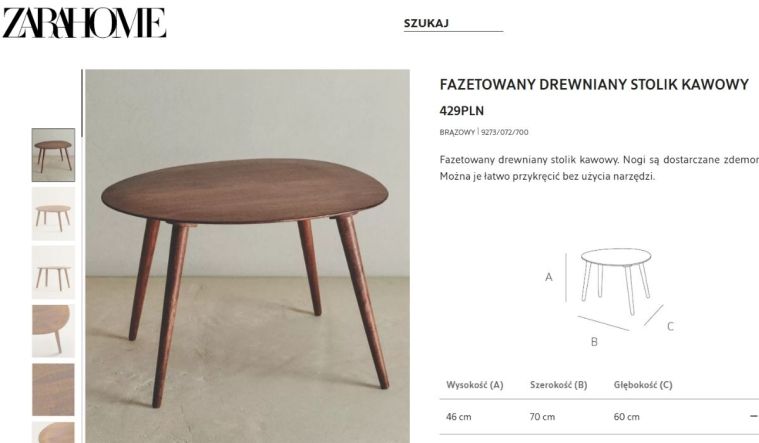Click the table dimensions diagram
The height and width of the screenshot is (443, 759).
point(610,297)
